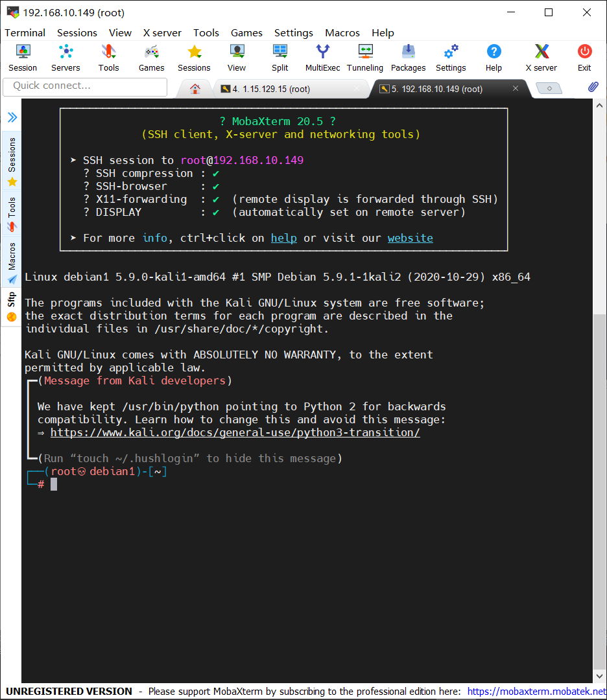Click the terminal scrollbar up arrow
Image resolution: width=607 pixels, height=700 pixels.
[599, 106]
